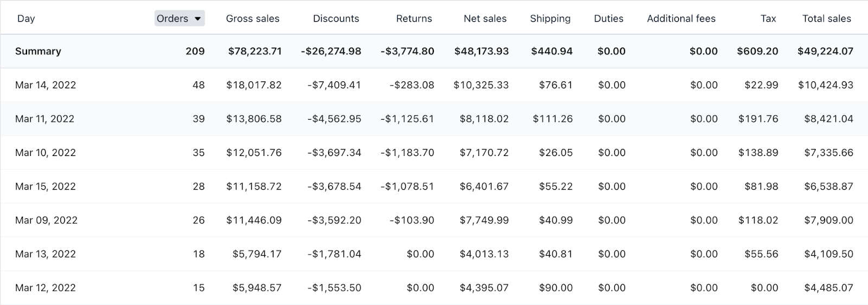The width and height of the screenshot is (868, 305).
Task: Click the Mar 11, 2022 day cell
Action: [x=44, y=119]
